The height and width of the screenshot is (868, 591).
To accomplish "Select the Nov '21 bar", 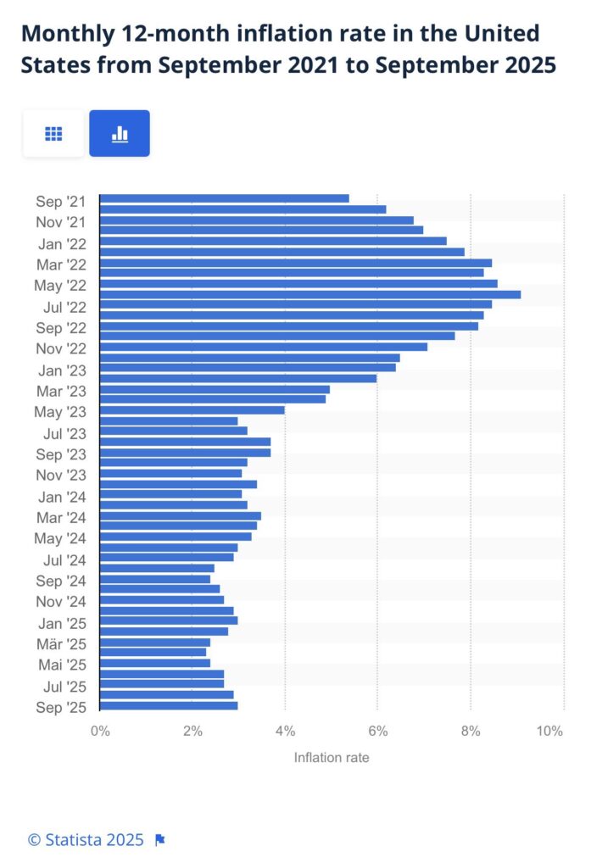I will (x=256, y=220).
